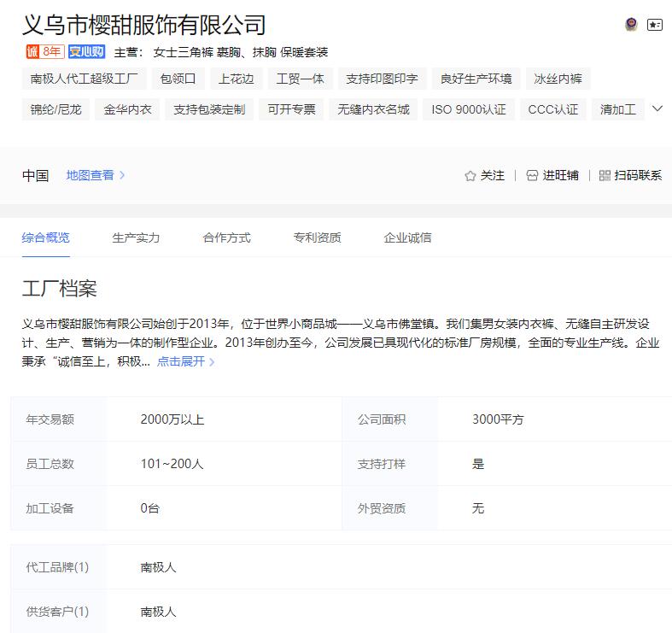
Task: Click the 金华内衣 tag
Action: (x=127, y=109)
